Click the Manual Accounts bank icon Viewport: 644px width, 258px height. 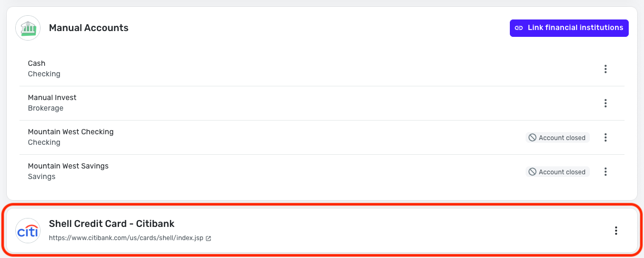tap(28, 28)
